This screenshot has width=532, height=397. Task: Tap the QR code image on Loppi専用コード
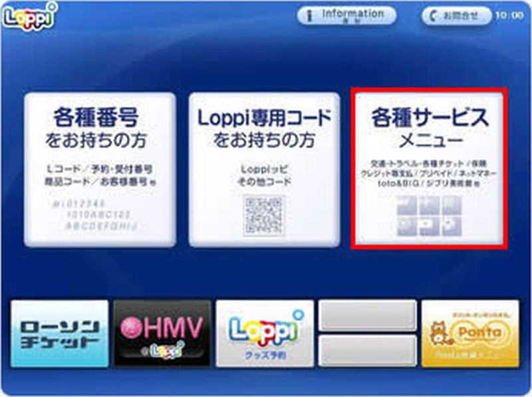click(264, 215)
